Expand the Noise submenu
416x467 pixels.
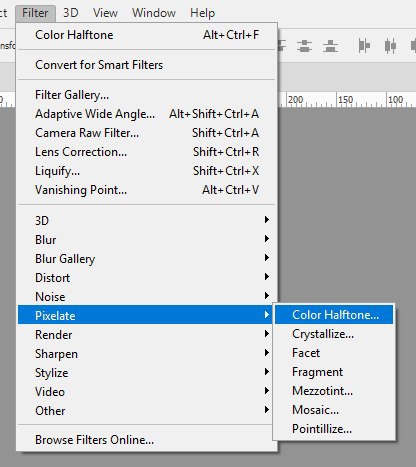(x=147, y=297)
